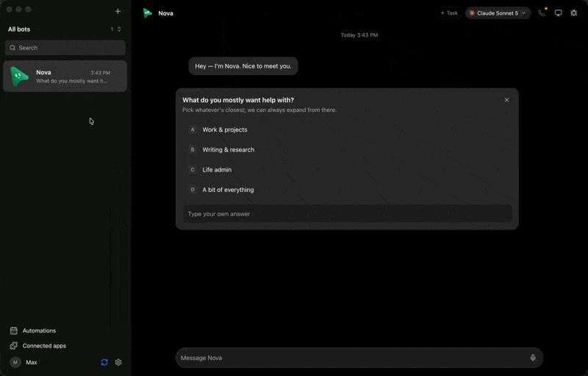Viewport: 588px width, 376px height.
Task: Click the "Hey — I'm Nova" message bubble
Action: pyautogui.click(x=243, y=66)
